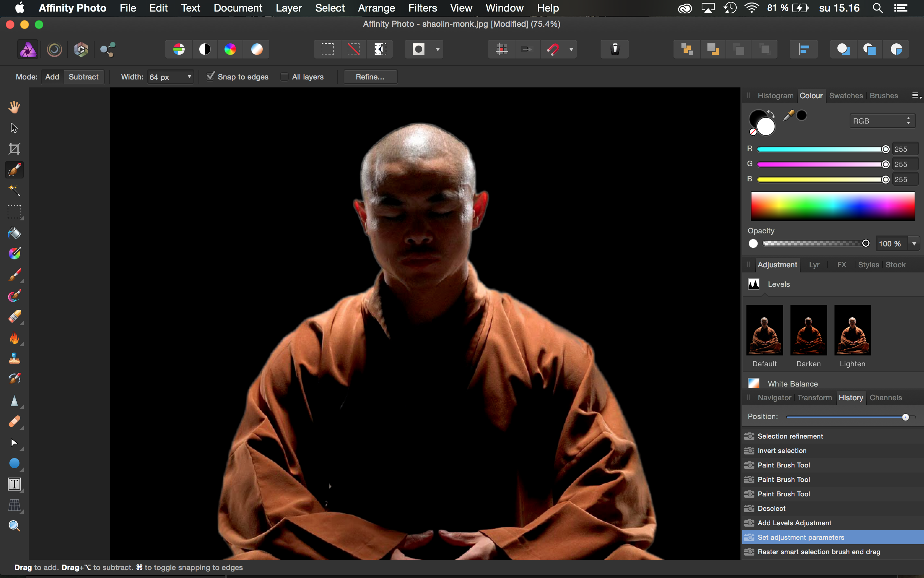The image size is (924, 578).
Task: Toggle the Quick Mask button
Action: pyautogui.click(x=419, y=49)
